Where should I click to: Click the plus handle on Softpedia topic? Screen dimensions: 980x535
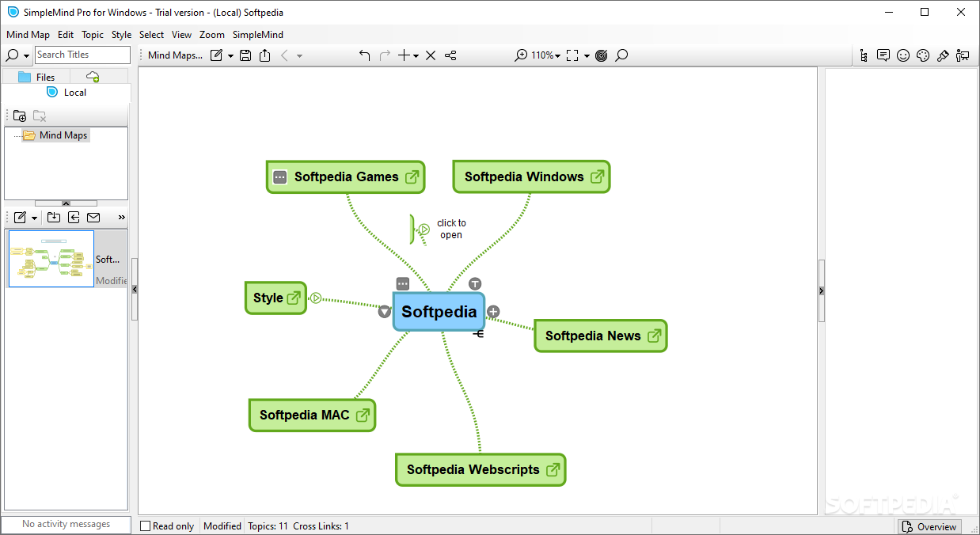point(493,311)
